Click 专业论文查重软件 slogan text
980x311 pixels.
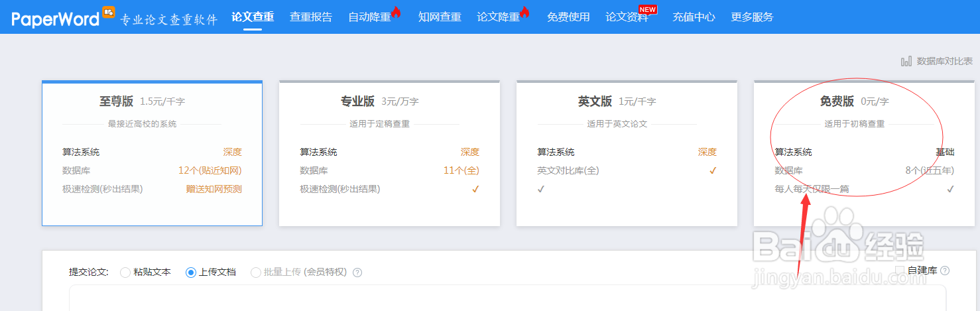(168, 20)
